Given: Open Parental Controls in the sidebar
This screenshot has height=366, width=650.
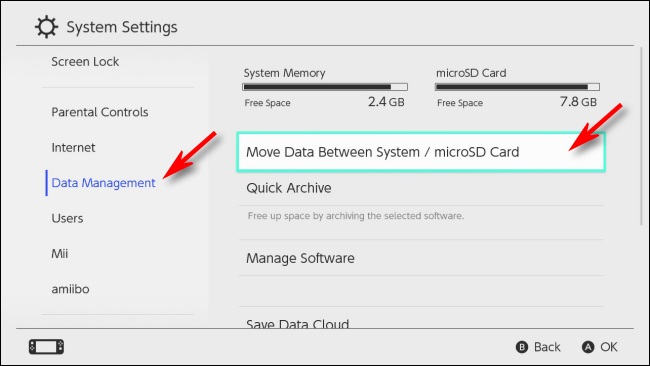Looking at the screenshot, I should (x=99, y=112).
